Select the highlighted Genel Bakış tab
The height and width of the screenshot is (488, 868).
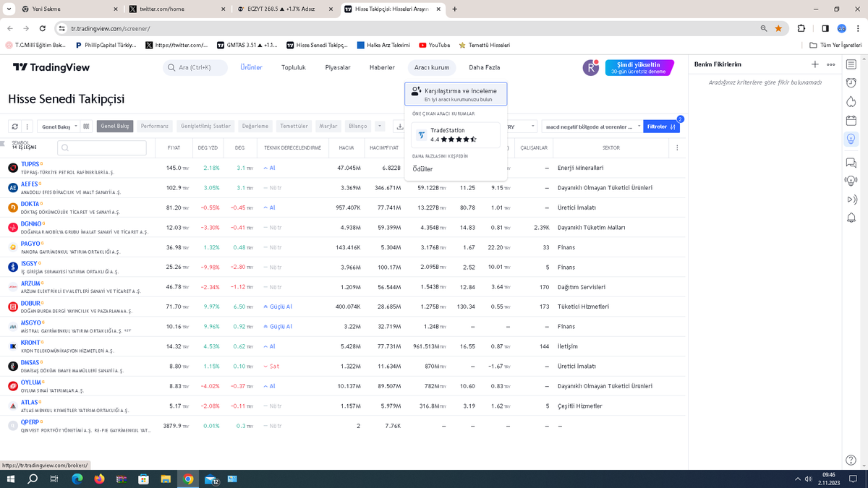[115, 126]
